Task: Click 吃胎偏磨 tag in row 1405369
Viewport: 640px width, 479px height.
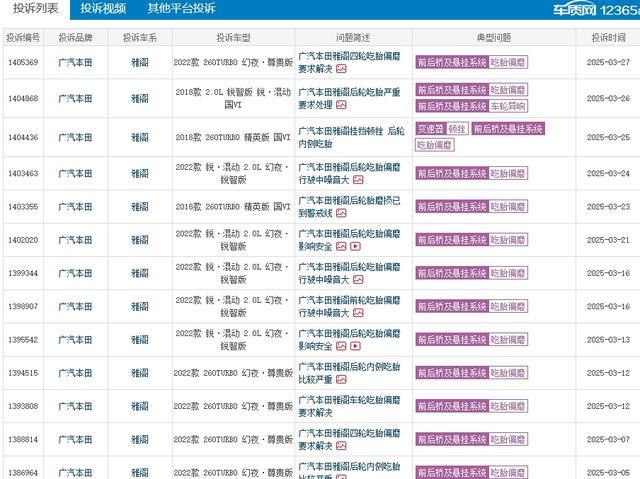Action: tap(508, 62)
